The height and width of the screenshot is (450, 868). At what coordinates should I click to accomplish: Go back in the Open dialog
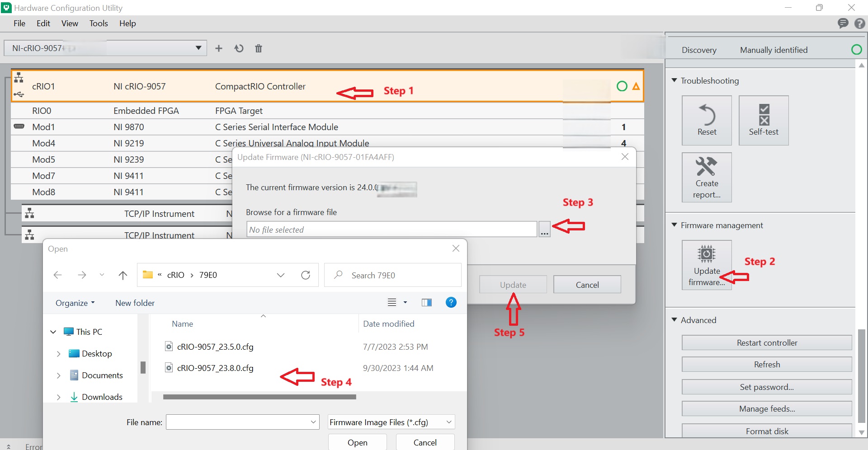click(x=57, y=275)
